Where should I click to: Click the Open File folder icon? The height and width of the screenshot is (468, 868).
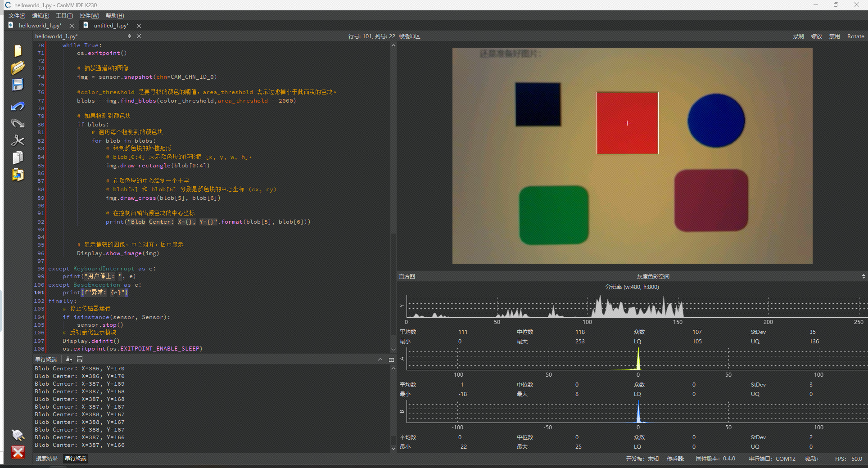pyautogui.click(x=18, y=68)
